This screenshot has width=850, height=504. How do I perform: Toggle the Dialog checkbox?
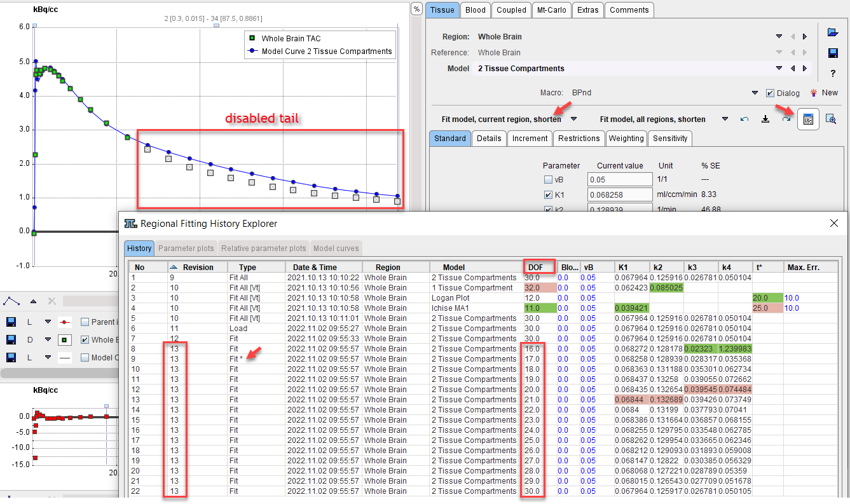771,93
